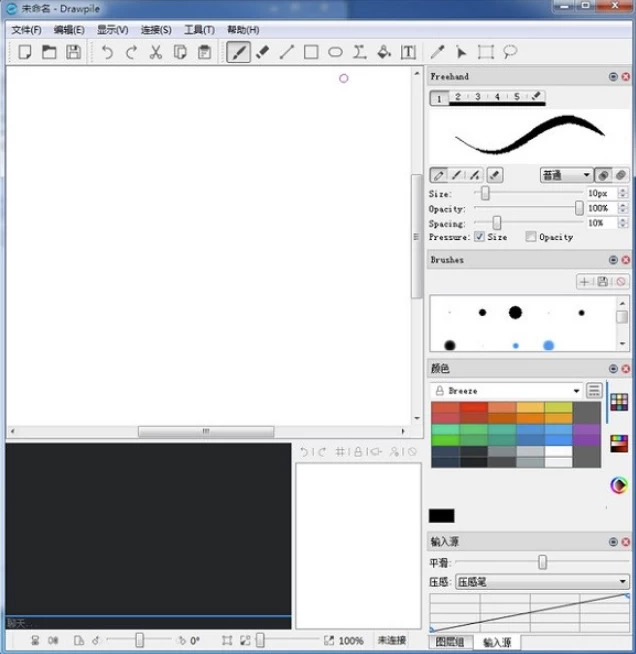Choose the line drawing tool

(x=287, y=52)
